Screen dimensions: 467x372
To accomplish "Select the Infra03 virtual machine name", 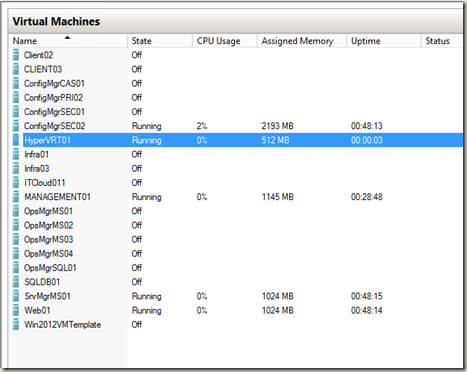I will [x=37, y=168].
